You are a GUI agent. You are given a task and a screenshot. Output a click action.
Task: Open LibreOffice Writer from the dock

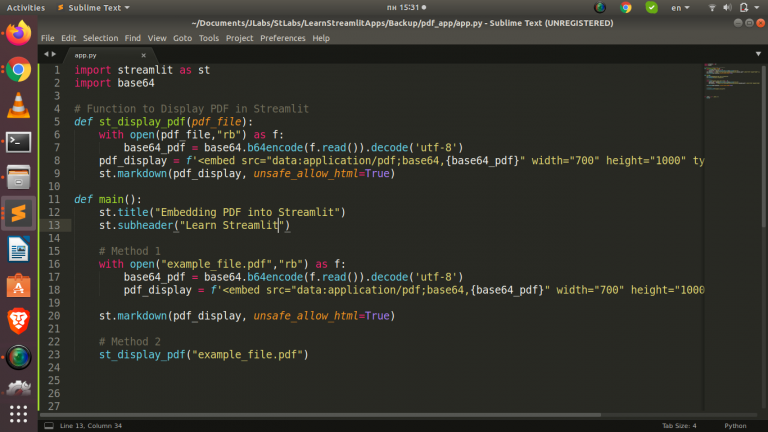click(x=18, y=248)
